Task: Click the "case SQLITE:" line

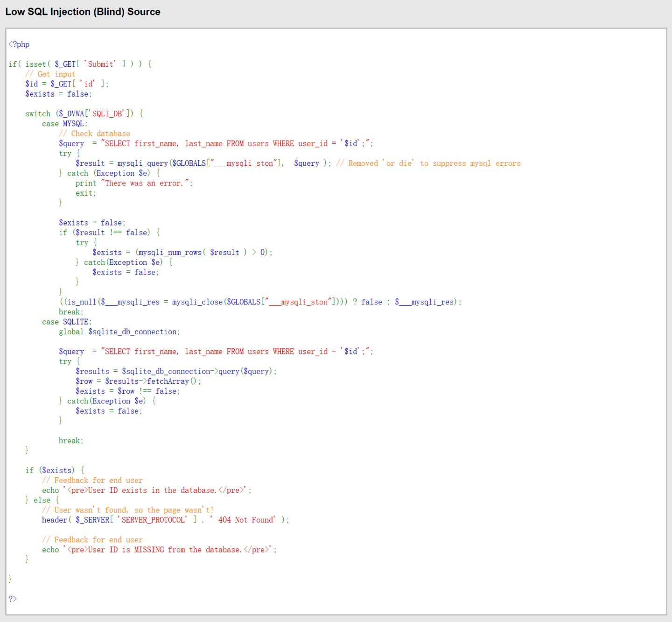Action: click(x=67, y=322)
